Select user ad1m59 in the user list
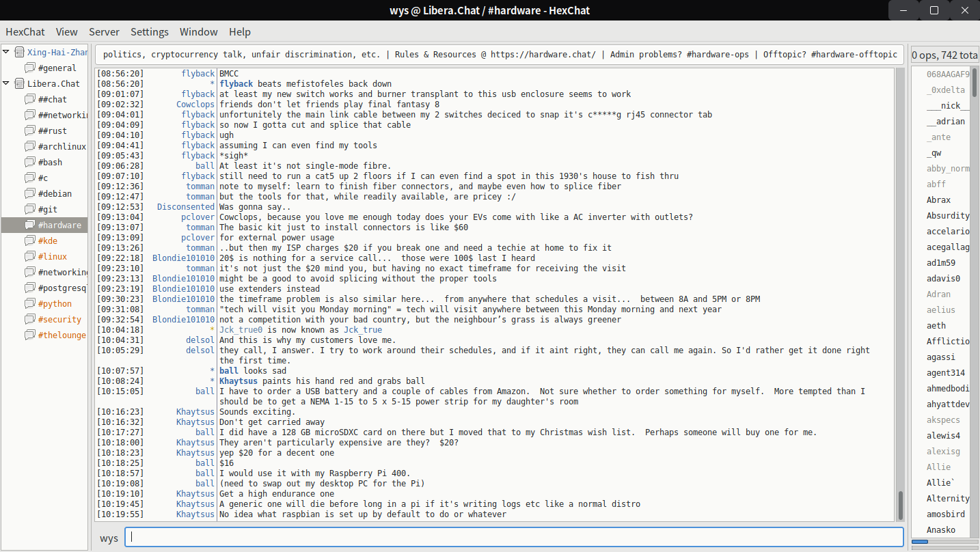The height and width of the screenshot is (552, 980). click(x=941, y=262)
